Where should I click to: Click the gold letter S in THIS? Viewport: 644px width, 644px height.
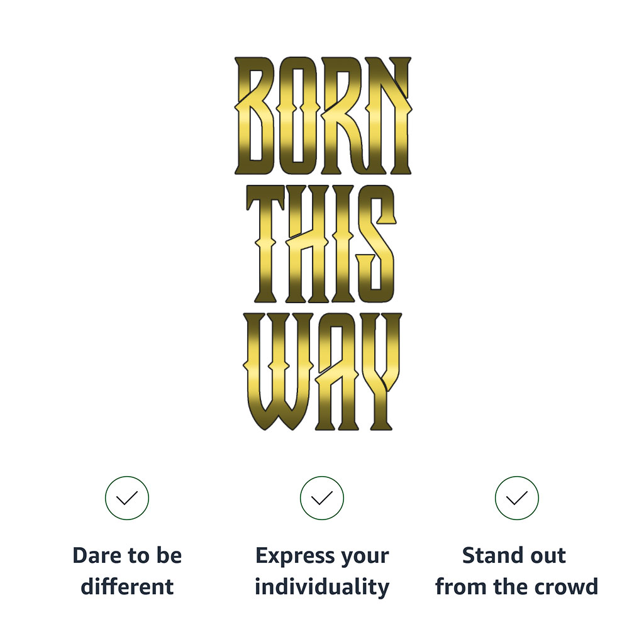(x=375, y=242)
